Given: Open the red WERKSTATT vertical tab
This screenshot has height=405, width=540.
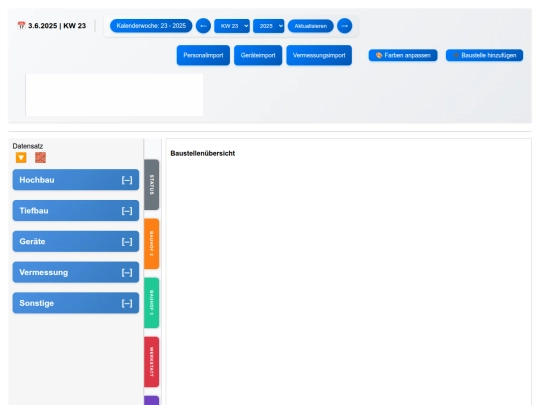Looking at the screenshot, I should [x=152, y=362].
